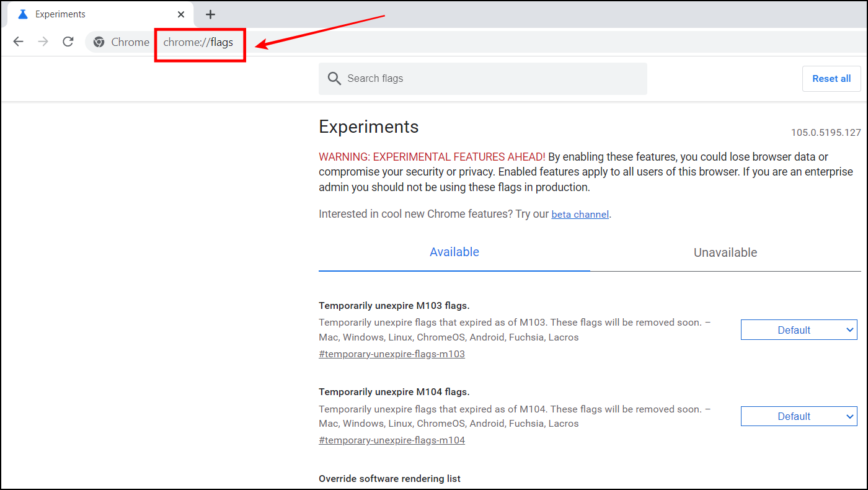Open the M104 flags Default dropdown
Viewport: 868px width, 490px height.
click(799, 416)
